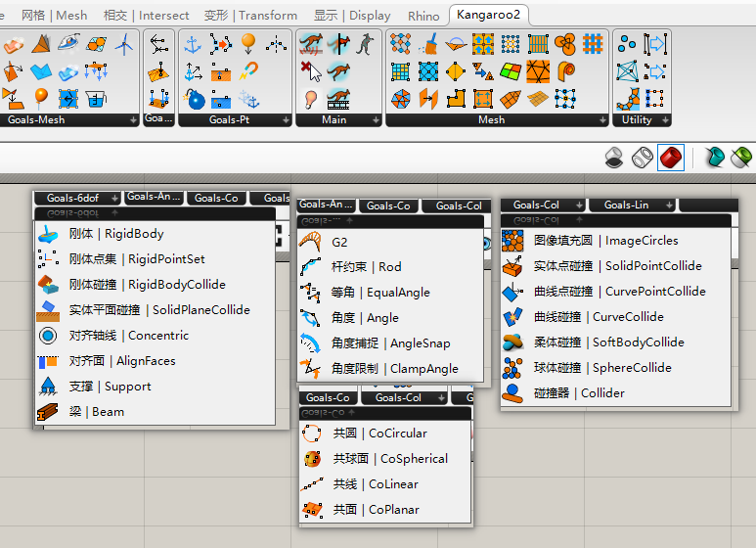Select the Collider component
The height and width of the screenshot is (548, 756).
point(616,393)
